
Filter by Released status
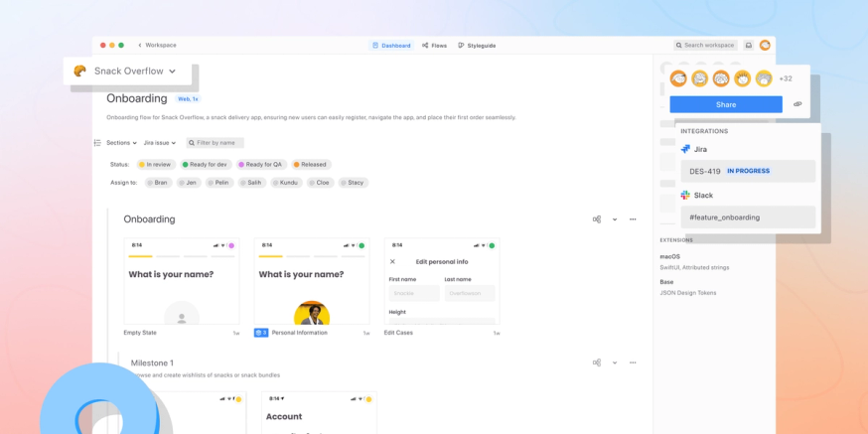pos(311,165)
